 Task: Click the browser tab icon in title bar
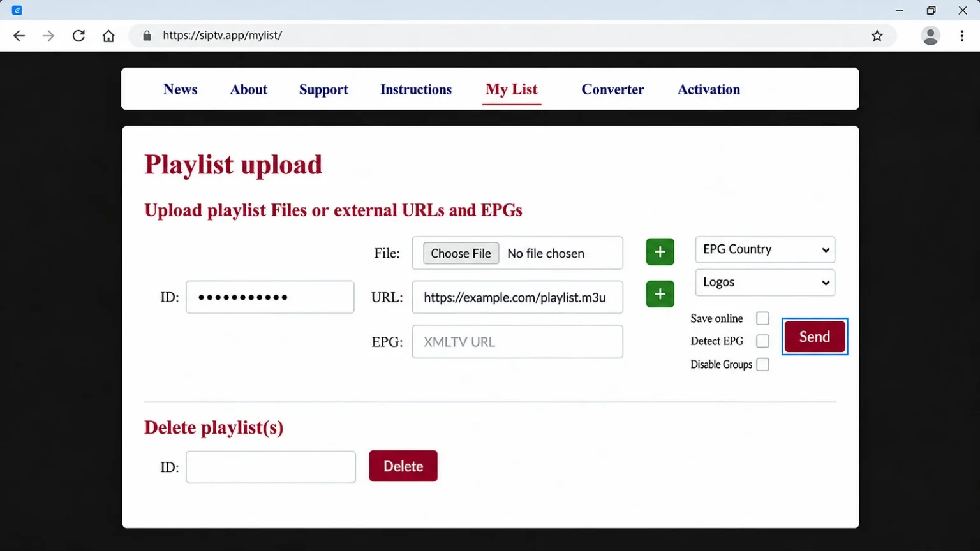tap(17, 10)
